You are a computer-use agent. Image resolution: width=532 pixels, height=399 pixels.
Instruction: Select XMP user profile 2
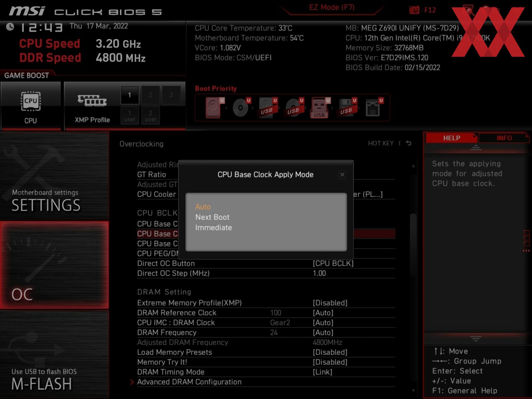point(150,116)
